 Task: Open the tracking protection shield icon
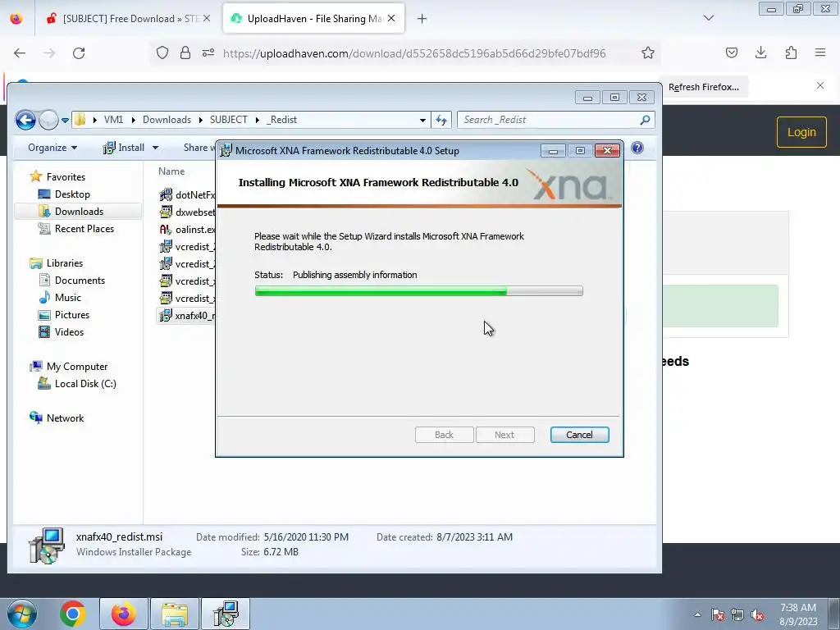[162, 52]
